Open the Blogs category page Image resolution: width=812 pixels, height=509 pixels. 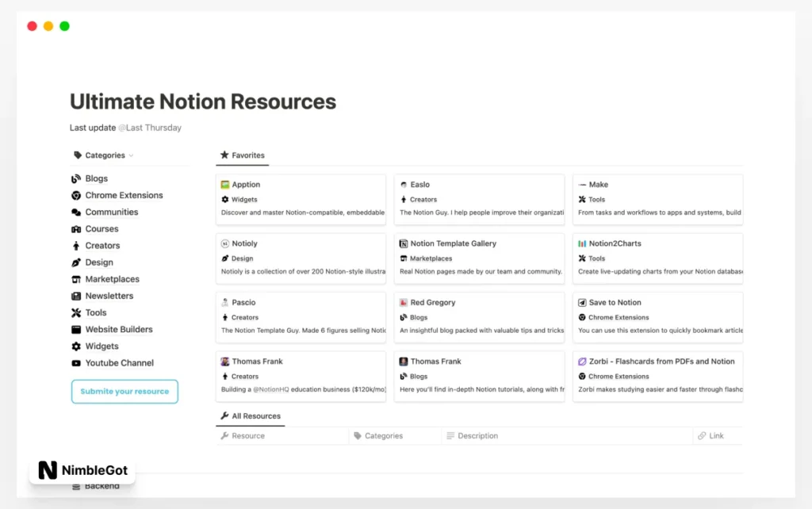tap(96, 178)
